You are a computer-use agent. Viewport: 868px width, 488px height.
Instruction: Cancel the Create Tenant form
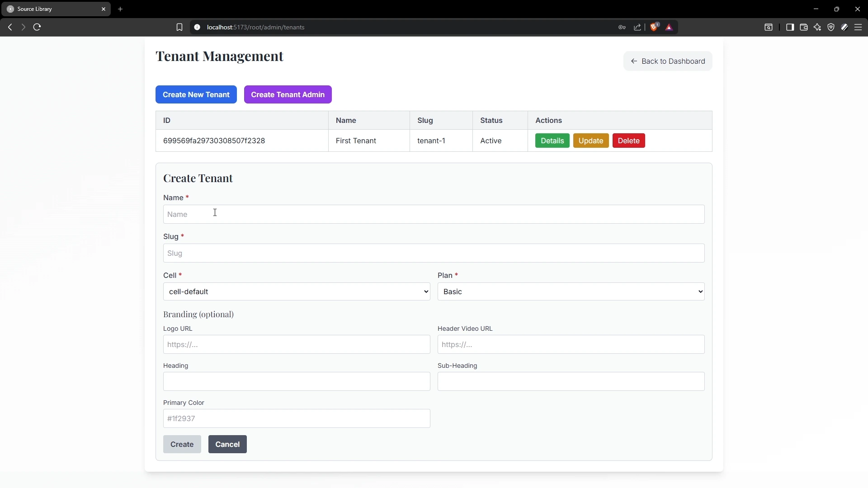(227, 444)
